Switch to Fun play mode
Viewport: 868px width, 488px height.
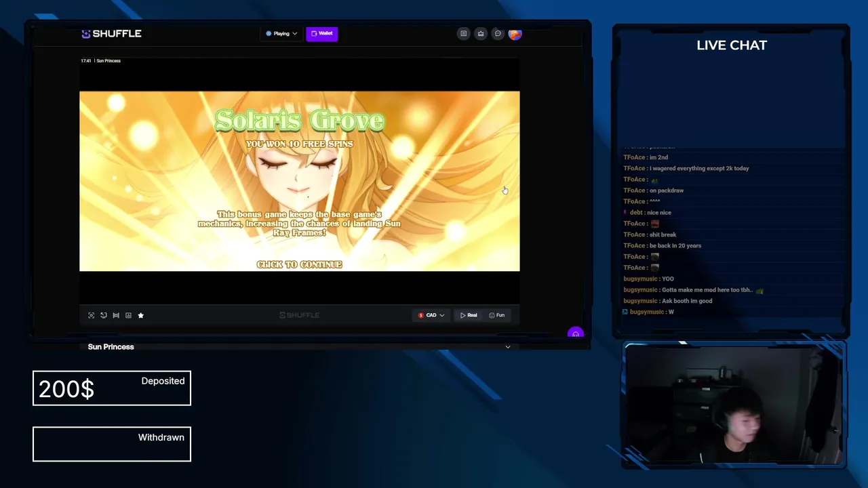click(497, 315)
